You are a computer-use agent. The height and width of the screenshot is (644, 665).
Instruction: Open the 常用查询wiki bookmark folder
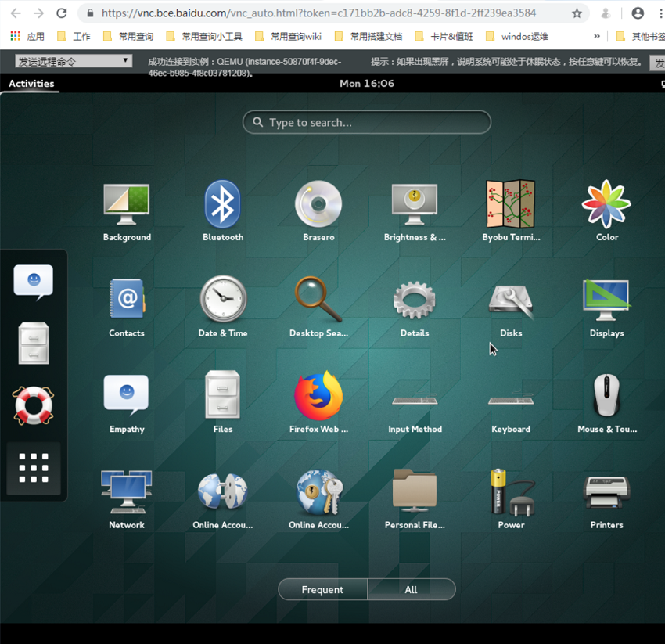coord(289,37)
